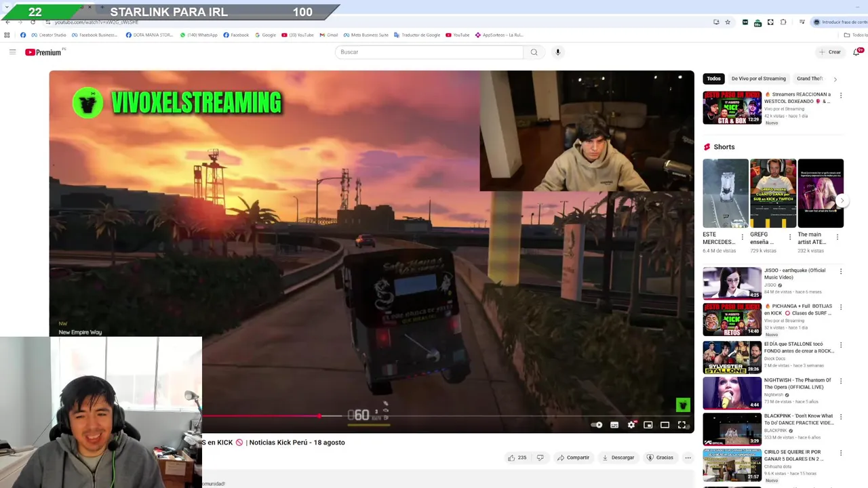Open options for STALLONE video
Image resolution: width=868 pixels, height=488 pixels.
tap(841, 345)
